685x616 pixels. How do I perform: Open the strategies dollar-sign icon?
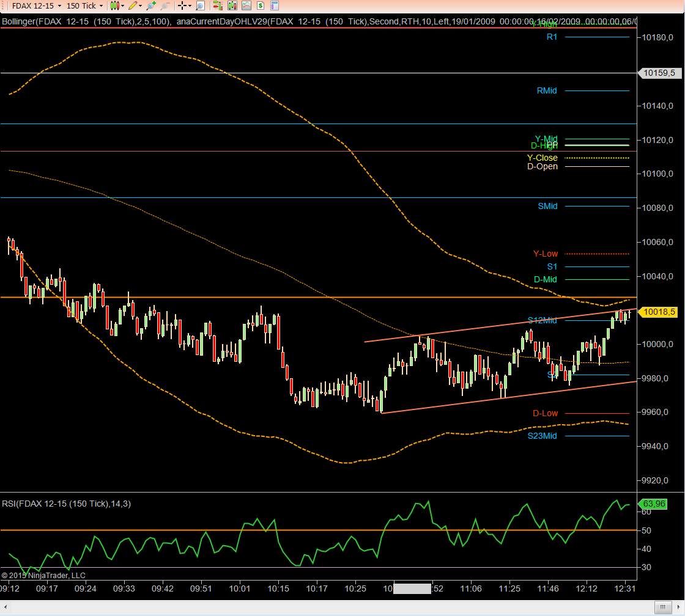[261, 5]
